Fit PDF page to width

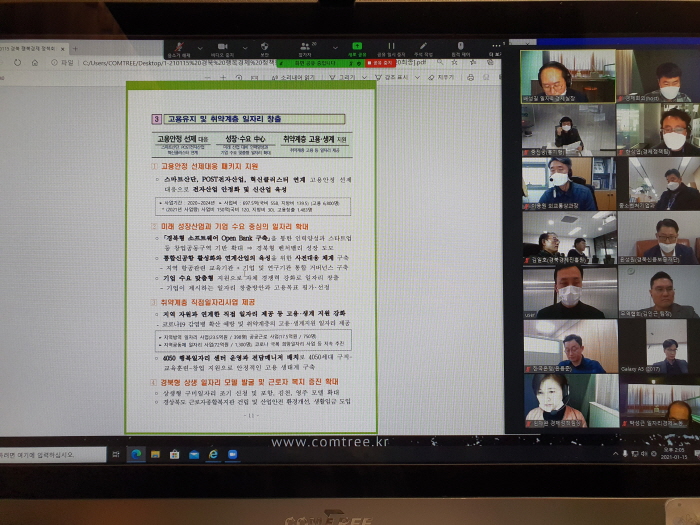254,78
